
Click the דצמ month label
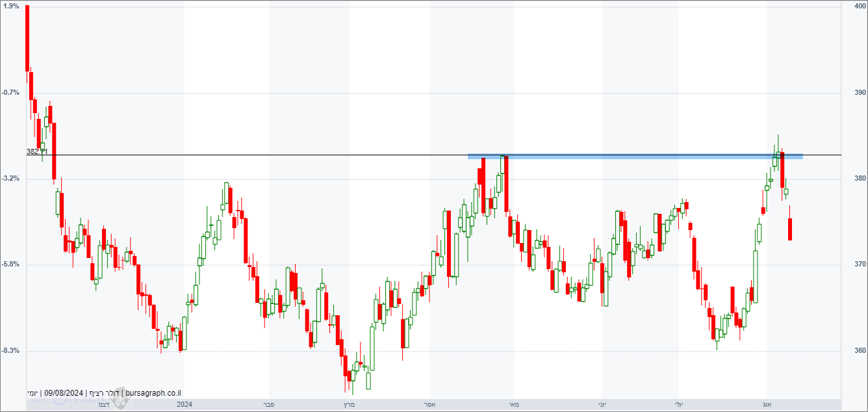(x=103, y=405)
